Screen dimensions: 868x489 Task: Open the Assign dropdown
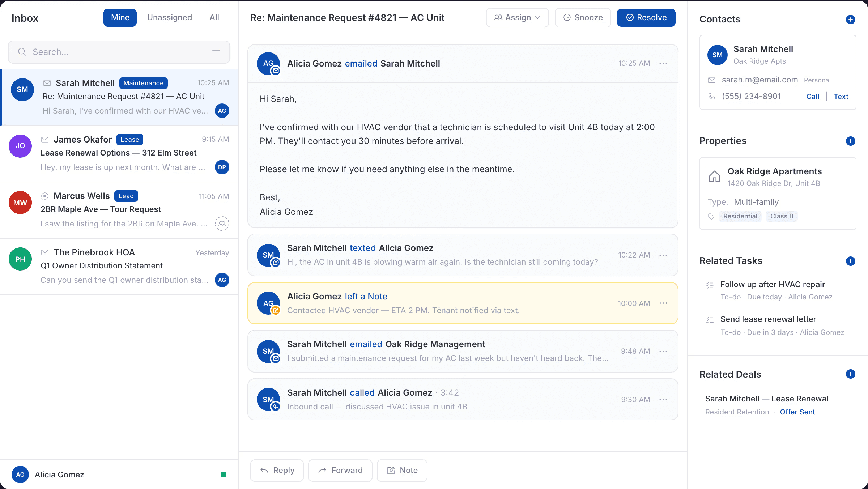(517, 17)
